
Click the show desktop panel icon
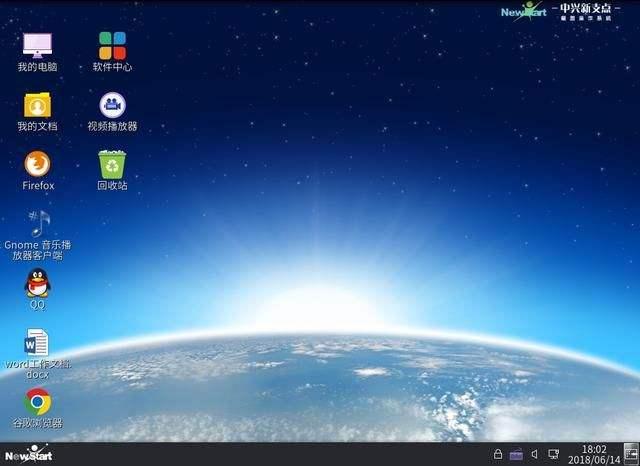coord(631,454)
